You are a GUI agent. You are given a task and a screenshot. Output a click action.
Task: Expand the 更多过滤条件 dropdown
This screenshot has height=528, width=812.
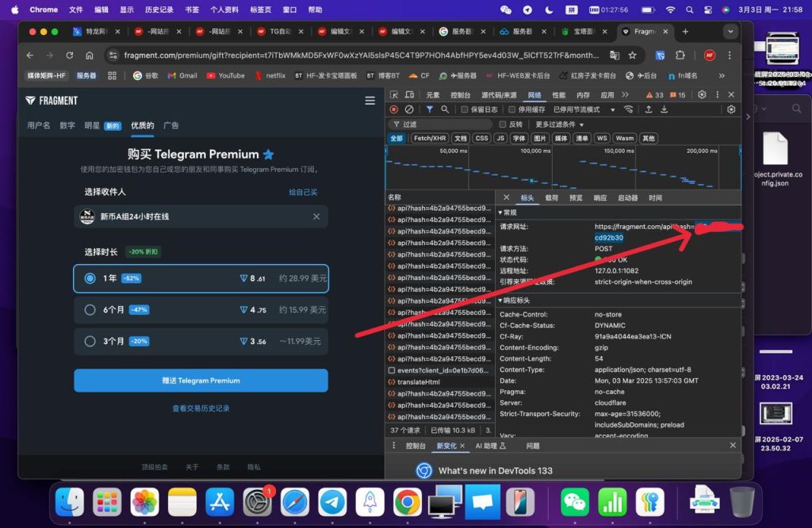coord(559,124)
